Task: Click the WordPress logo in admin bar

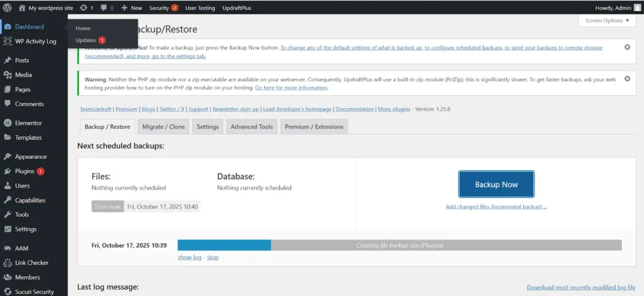Action: point(7,8)
